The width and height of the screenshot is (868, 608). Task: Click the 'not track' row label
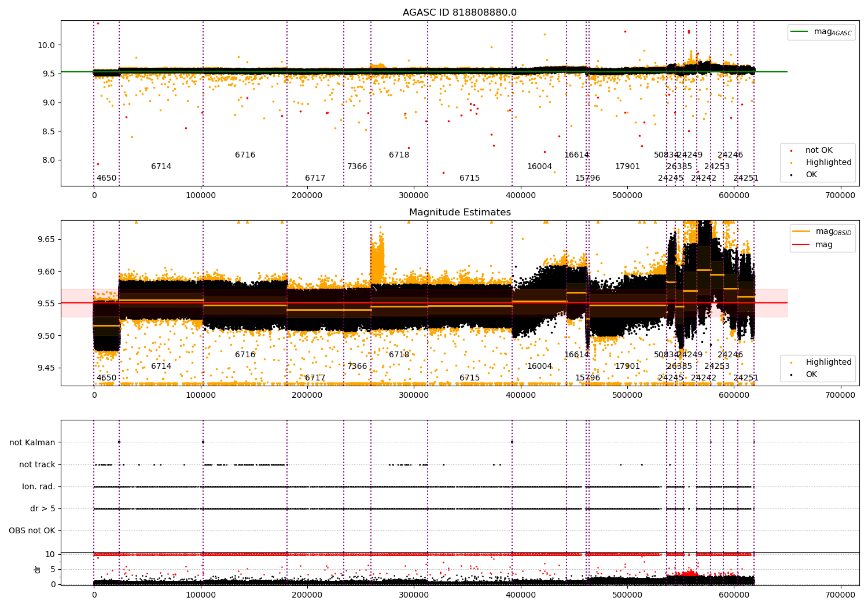point(37,464)
